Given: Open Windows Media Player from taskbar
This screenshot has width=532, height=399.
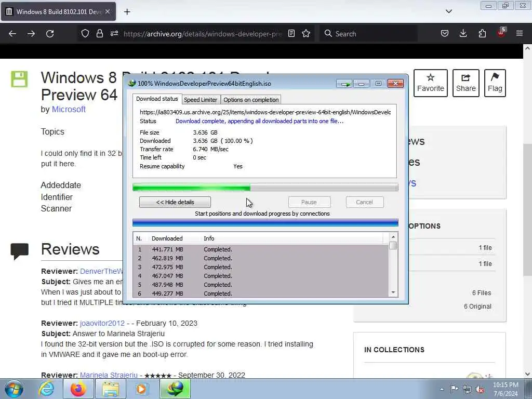Looking at the screenshot, I should pyautogui.click(x=142, y=389).
